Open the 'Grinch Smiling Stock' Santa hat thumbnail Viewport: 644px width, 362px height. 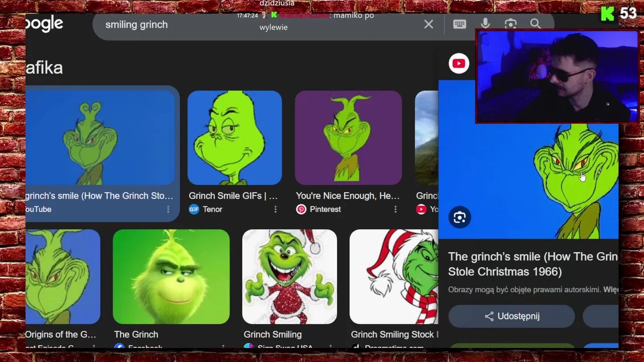[394, 277]
